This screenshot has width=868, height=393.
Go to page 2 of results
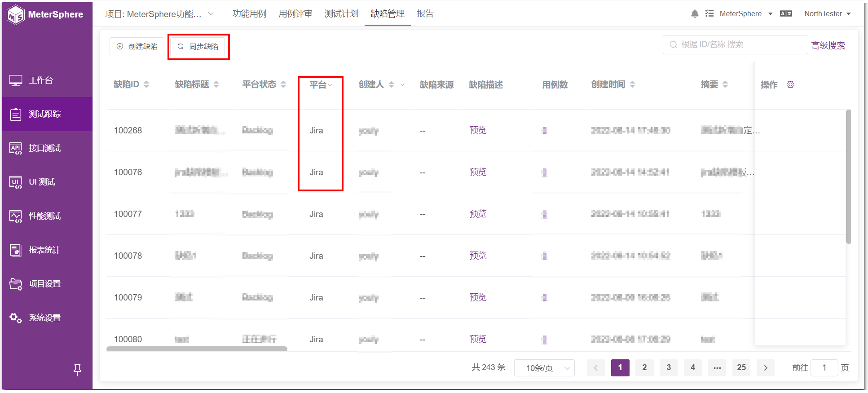tap(644, 367)
